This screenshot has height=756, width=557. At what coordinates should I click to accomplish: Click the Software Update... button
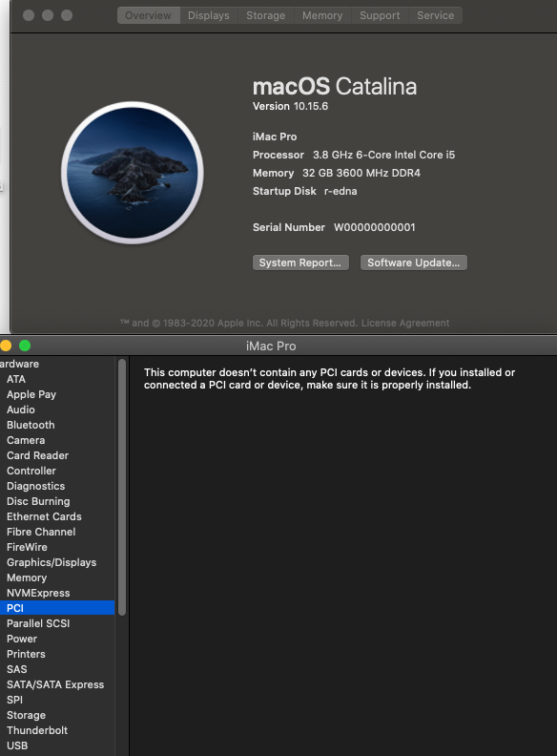coord(413,262)
